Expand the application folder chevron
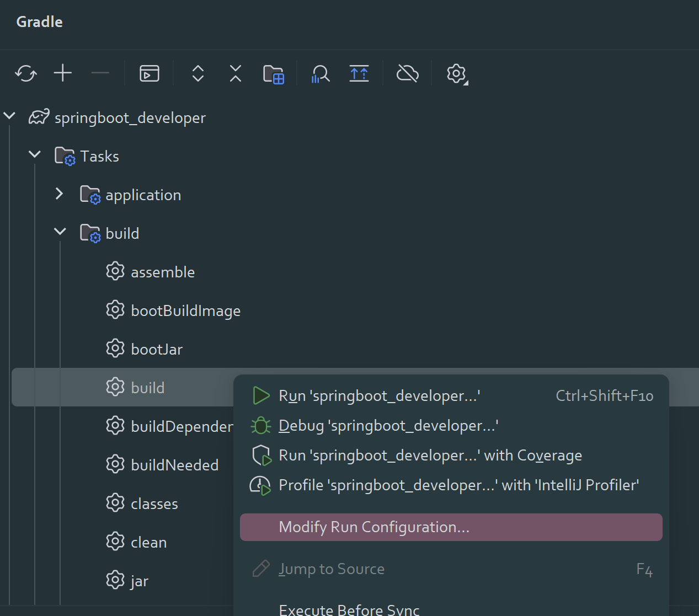699x616 pixels. coord(60,194)
